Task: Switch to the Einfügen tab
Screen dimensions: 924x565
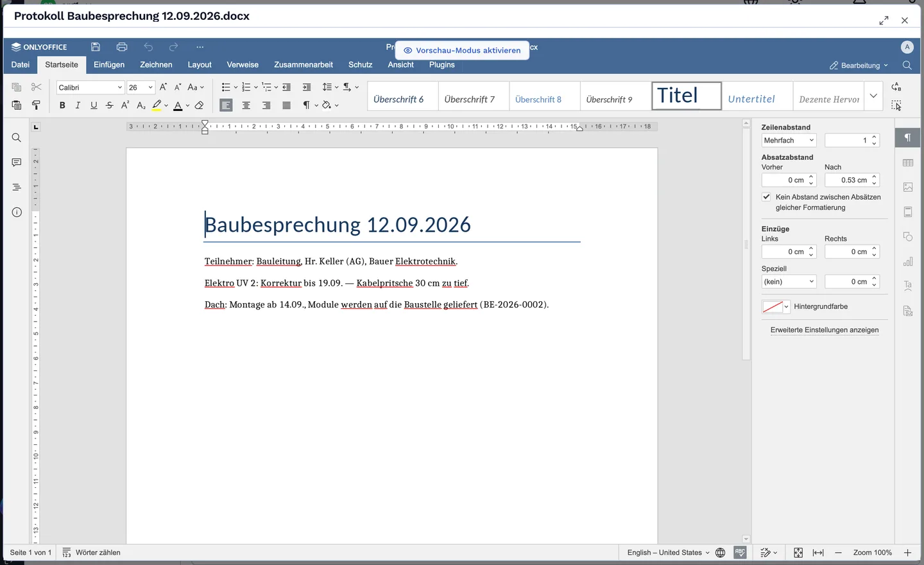Action: 109,65
